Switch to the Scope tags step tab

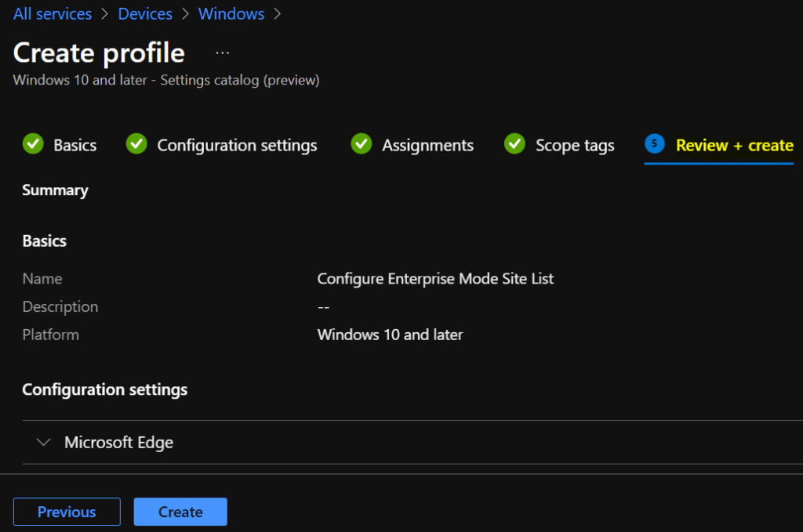coord(559,145)
